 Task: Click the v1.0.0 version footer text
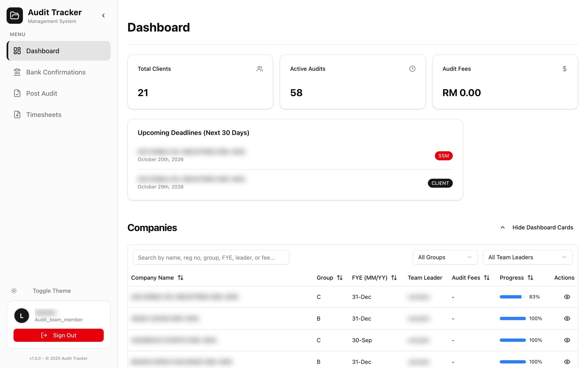click(59, 358)
